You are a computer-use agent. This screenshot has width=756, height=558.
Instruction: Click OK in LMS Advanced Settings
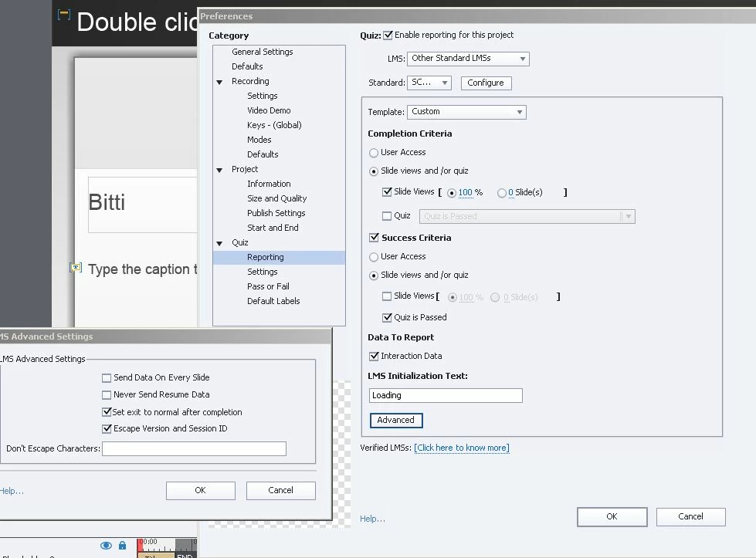coord(201,491)
